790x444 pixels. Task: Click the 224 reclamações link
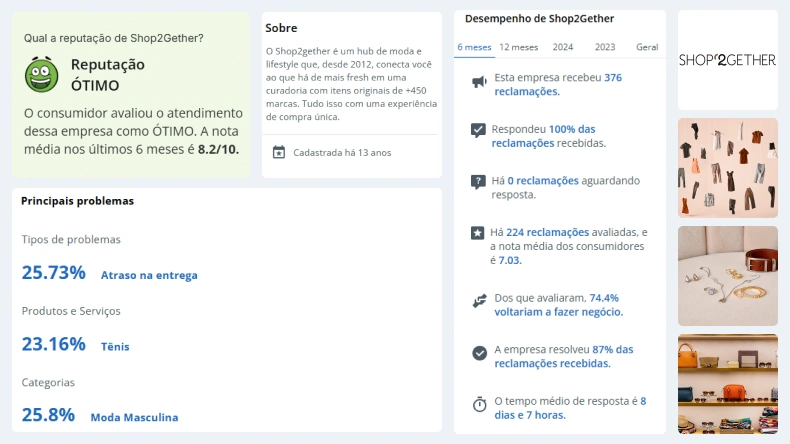pos(547,232)
